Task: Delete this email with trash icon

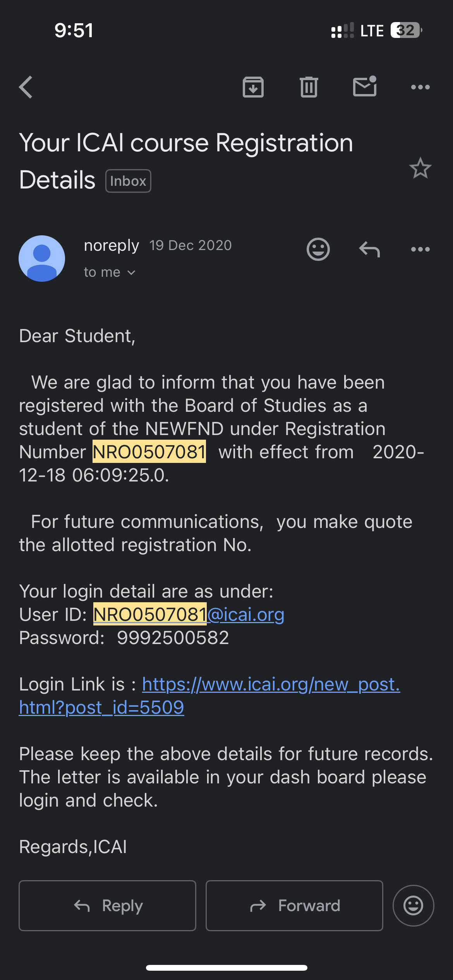Action: click(x=309, y=87)
